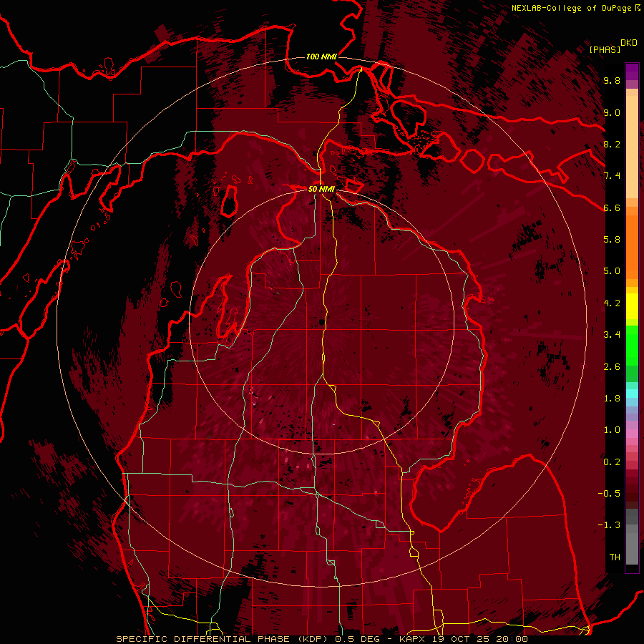
Task: Click the 1.8 value on the color scale
Action: 612,399
